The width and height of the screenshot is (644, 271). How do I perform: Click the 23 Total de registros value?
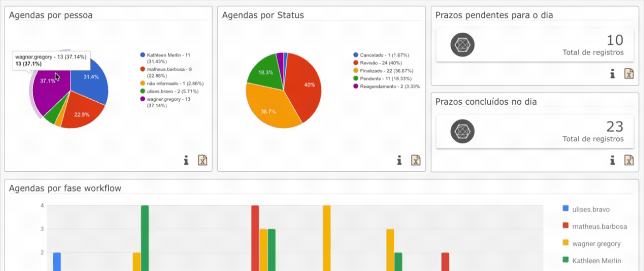coord(614,126)
